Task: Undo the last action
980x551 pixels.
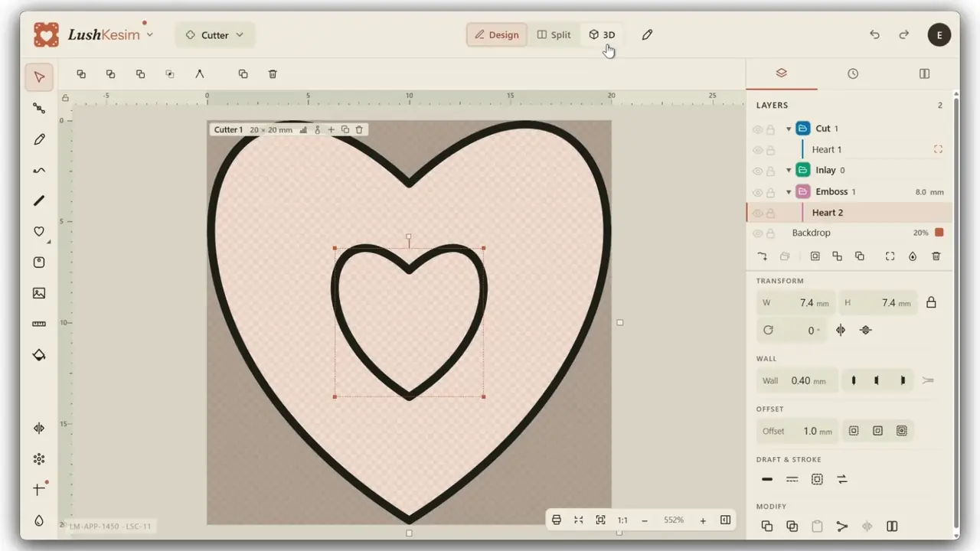Action: (874, 34)
